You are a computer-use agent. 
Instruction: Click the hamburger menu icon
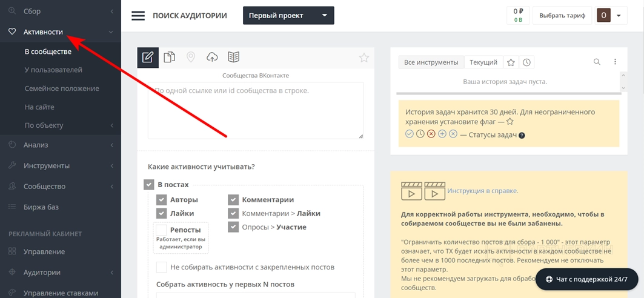pyautogui.click(x=138, y=16)
